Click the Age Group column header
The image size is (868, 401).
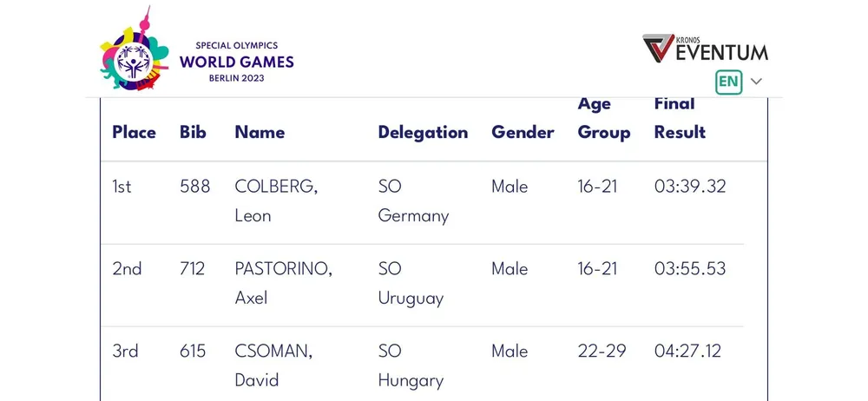pyautogui.click(x=604, y=118)
